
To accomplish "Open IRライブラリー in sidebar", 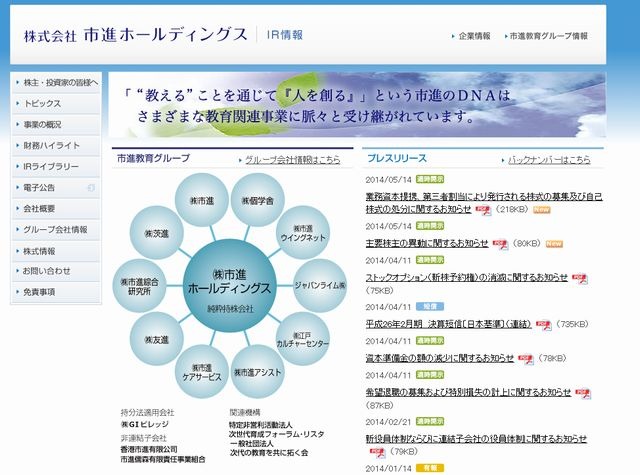I will coord(56,167).
